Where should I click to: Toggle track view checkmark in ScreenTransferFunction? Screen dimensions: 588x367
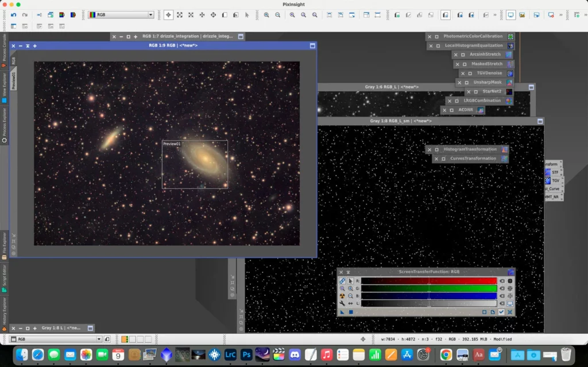pyautogui.click(x=501, y=312)
